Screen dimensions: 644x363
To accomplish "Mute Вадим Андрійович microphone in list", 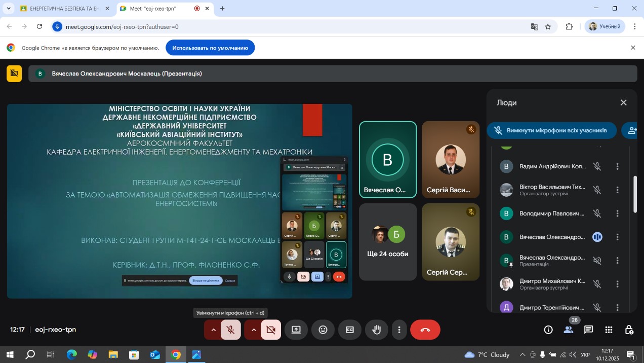I will coord(597,166).
